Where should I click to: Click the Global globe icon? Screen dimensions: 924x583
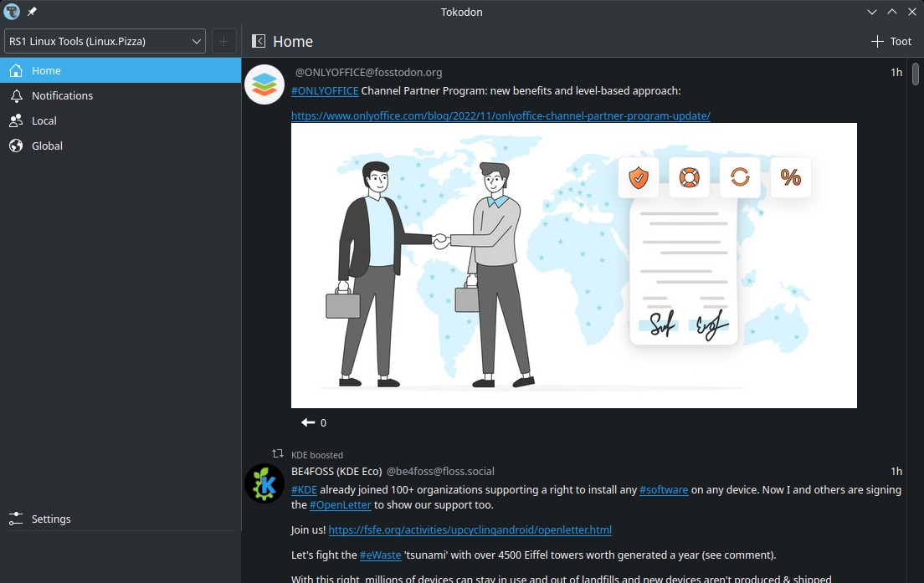coord(16,146)
